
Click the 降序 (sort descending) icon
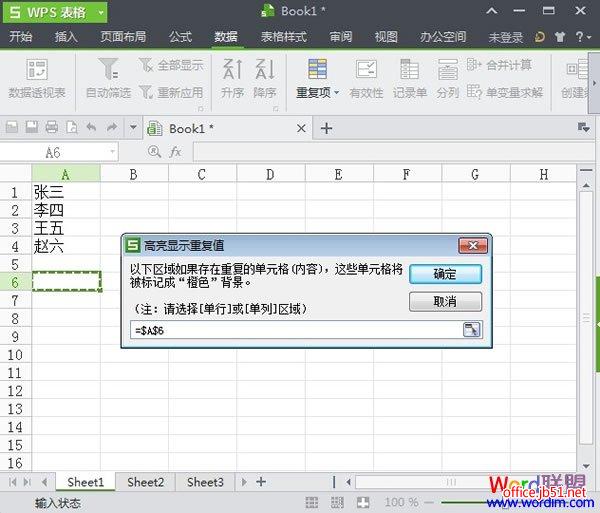tap(264, 70)
